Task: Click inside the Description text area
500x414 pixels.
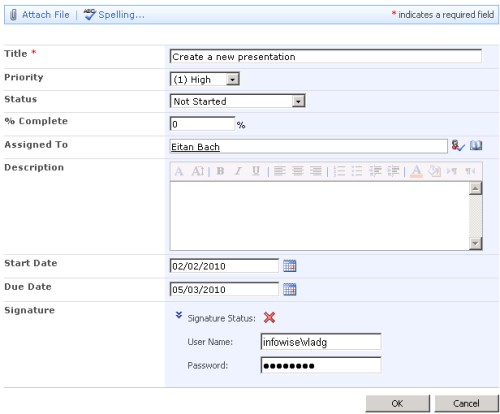Action: 319,216
